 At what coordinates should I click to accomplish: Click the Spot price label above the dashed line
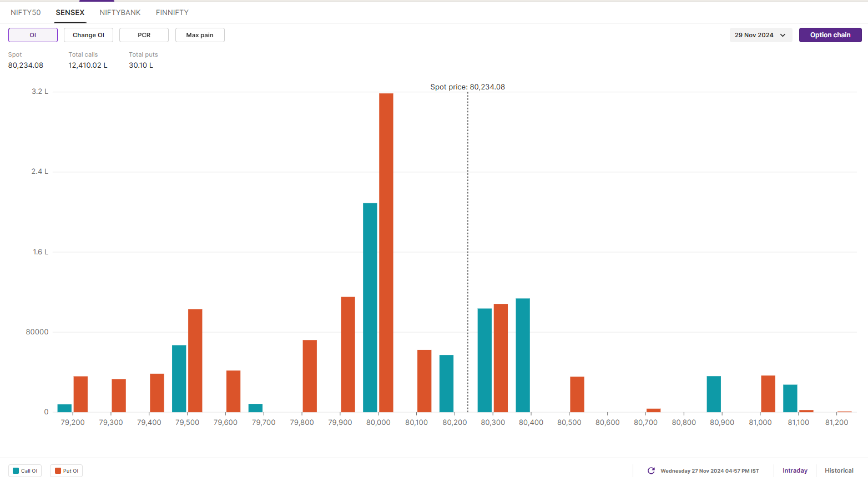point(468,87)
